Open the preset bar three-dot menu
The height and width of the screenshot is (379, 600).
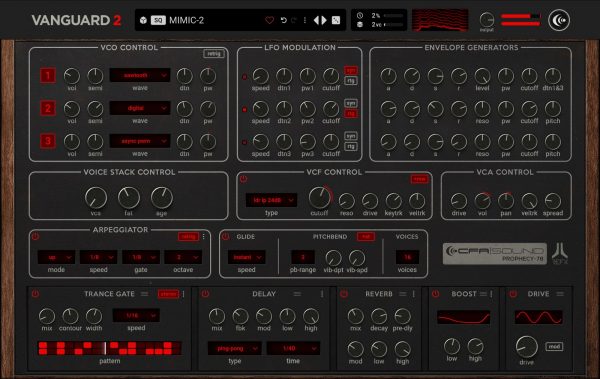coord(305,20)
